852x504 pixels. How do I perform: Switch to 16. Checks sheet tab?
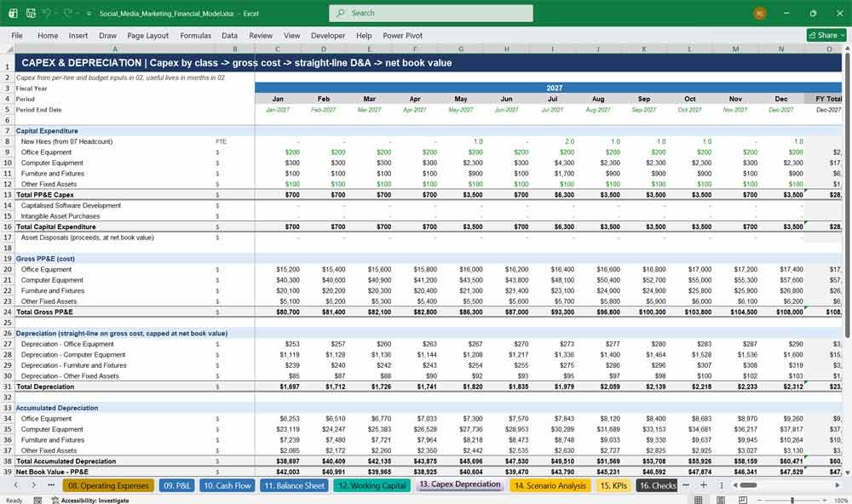(x=657, y=485)
